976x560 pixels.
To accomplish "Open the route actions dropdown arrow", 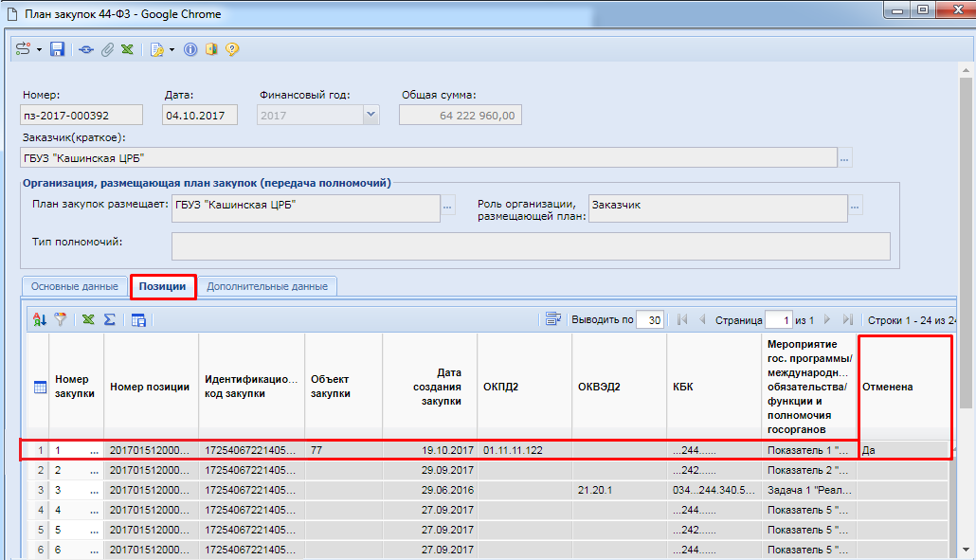I will (x=39, y=49).
